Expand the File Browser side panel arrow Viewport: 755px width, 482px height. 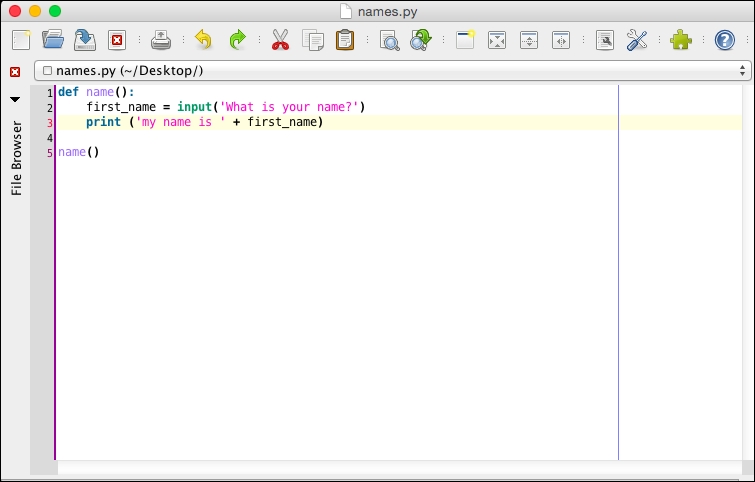[15, 99]
